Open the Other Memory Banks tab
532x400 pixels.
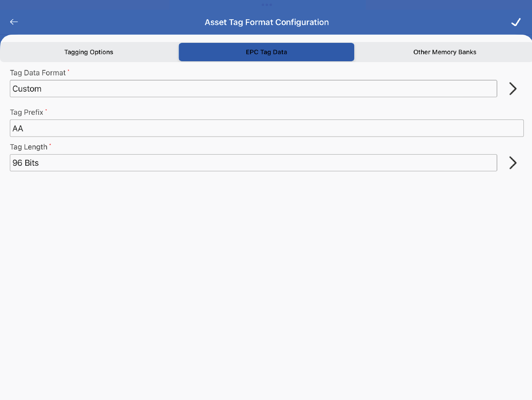pos(445,52)
